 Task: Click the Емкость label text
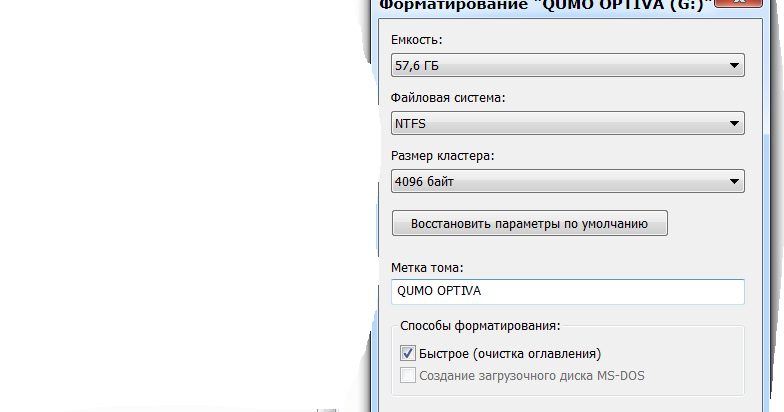click(x=417, y=40)
